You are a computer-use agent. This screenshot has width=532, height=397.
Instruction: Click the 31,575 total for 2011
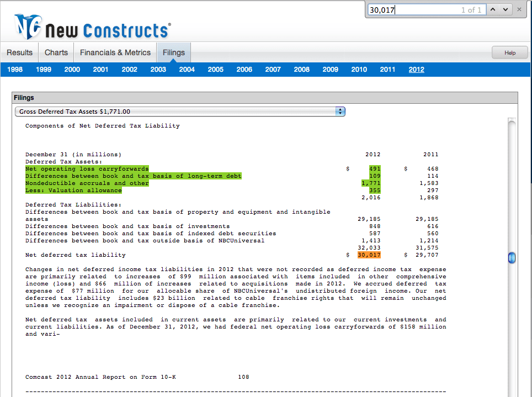pyautogui.click(x=427, y=248)
